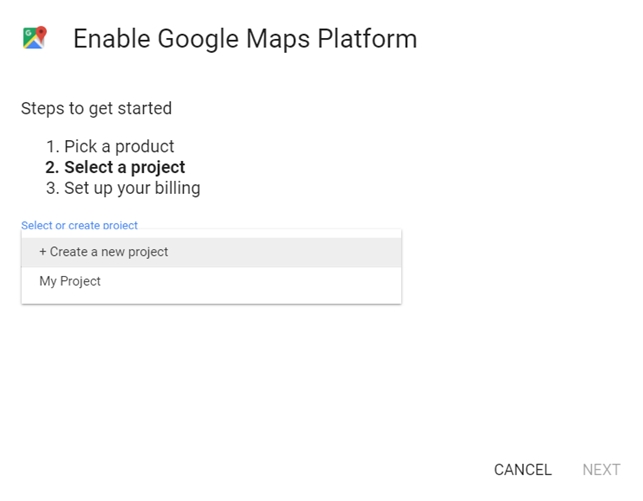Click the 'Enable Google Maps Platform' heading
Screen dimensions: 643x501
(245, 40)
